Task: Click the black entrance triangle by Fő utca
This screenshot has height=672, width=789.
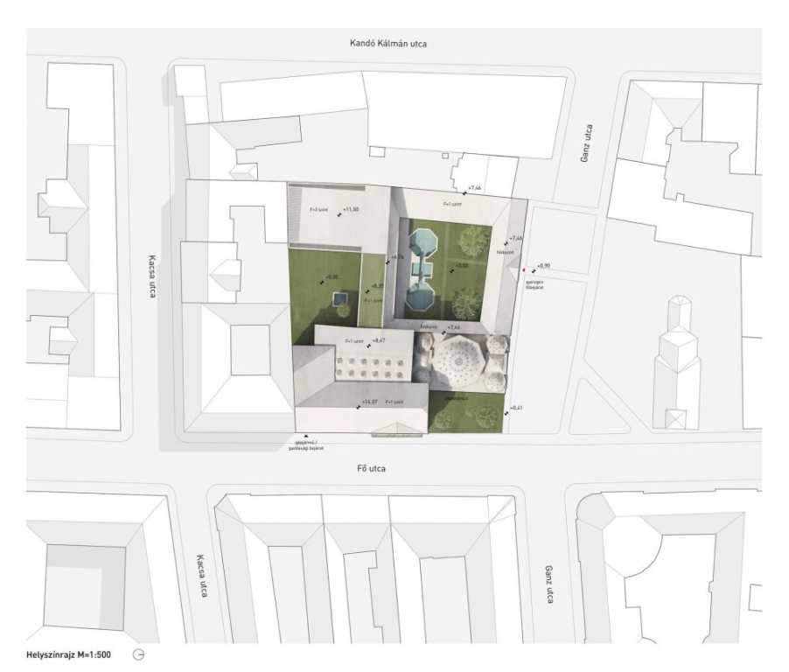Action: point(305,436)
